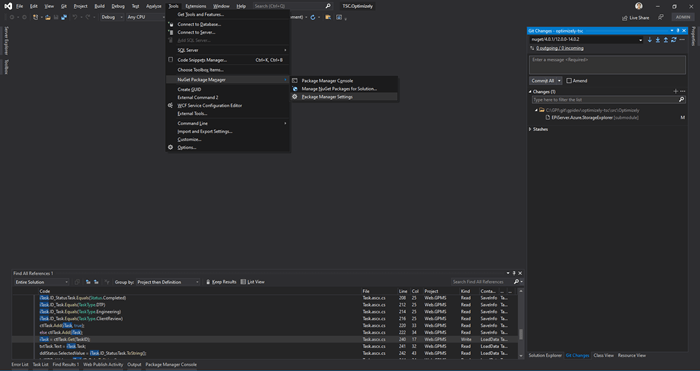Screen dimensions: 700x371
Task: Click the Git sync icon
Action: pyautogui.click(x=674, y=40)
